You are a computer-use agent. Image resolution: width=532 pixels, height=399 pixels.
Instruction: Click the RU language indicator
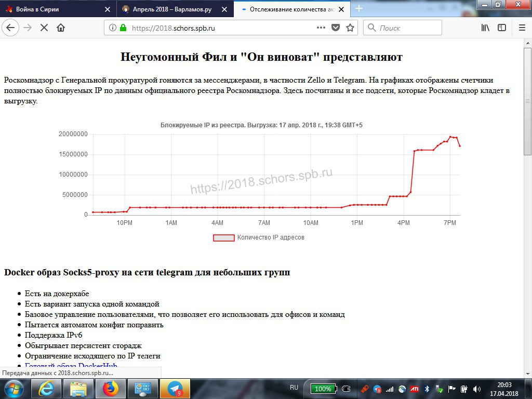(294, 388)
